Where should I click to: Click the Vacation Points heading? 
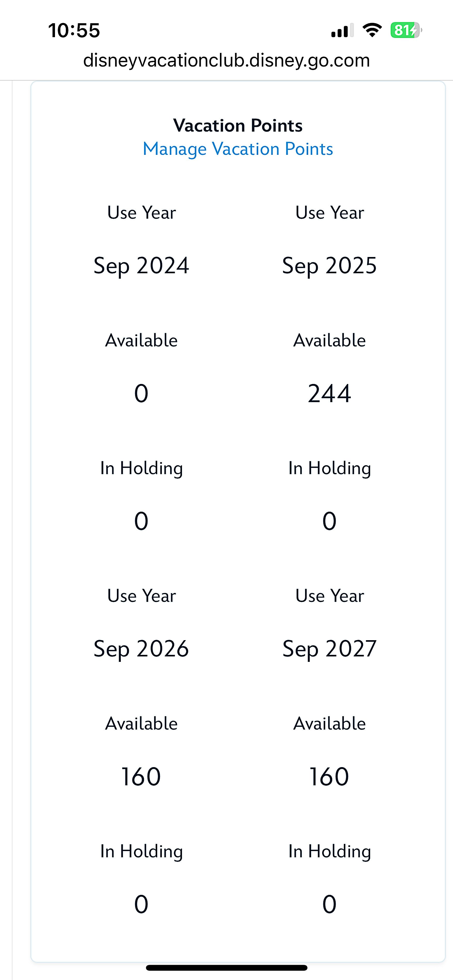click(x=238, y=126)
